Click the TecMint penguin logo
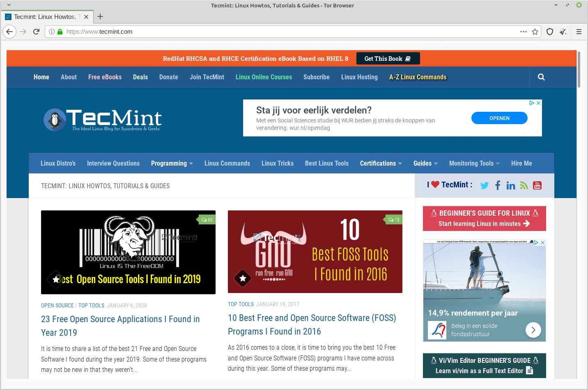The image size is (588, 390). 103,120
